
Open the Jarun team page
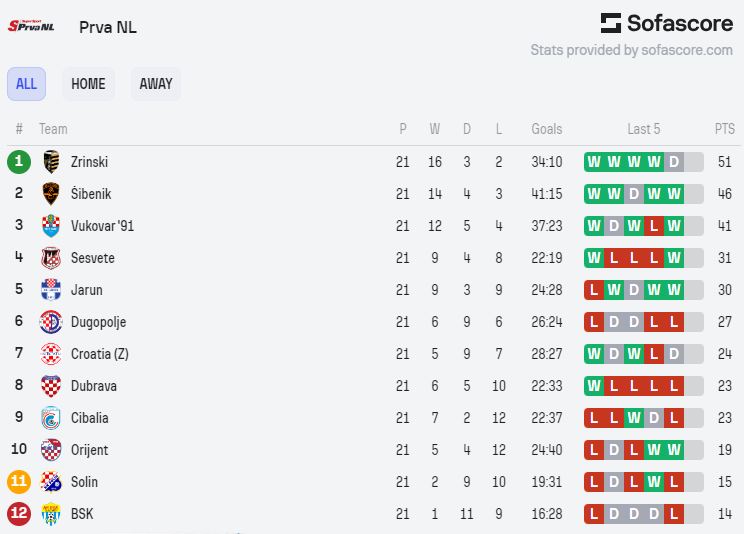[x=86, y=290]
